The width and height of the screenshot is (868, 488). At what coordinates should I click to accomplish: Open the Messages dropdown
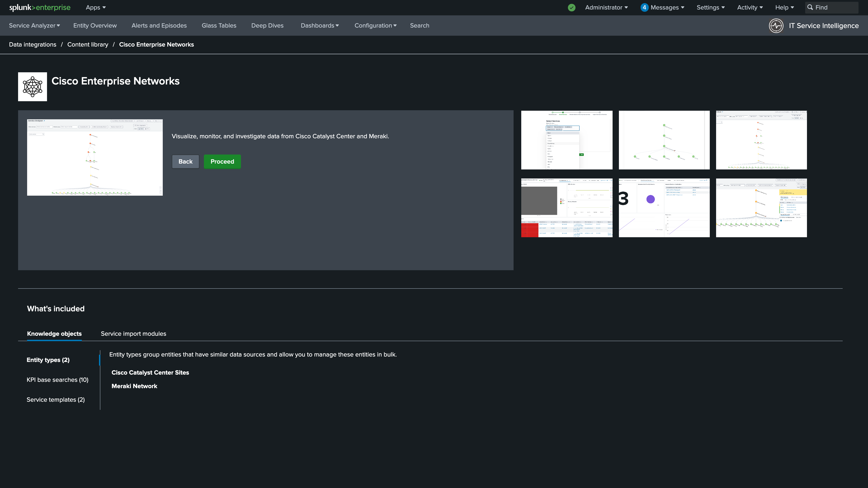click(667, 7)
